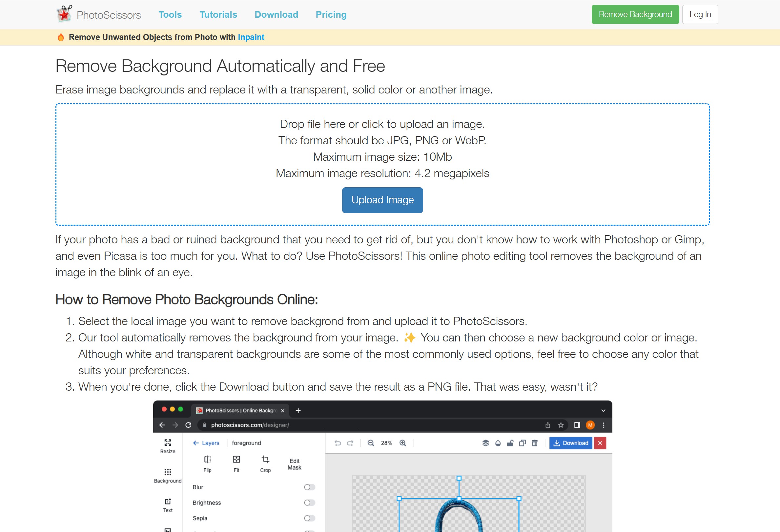
Task: Click red close X button in tutorial screenshot
Action: (x=600, y=443)
